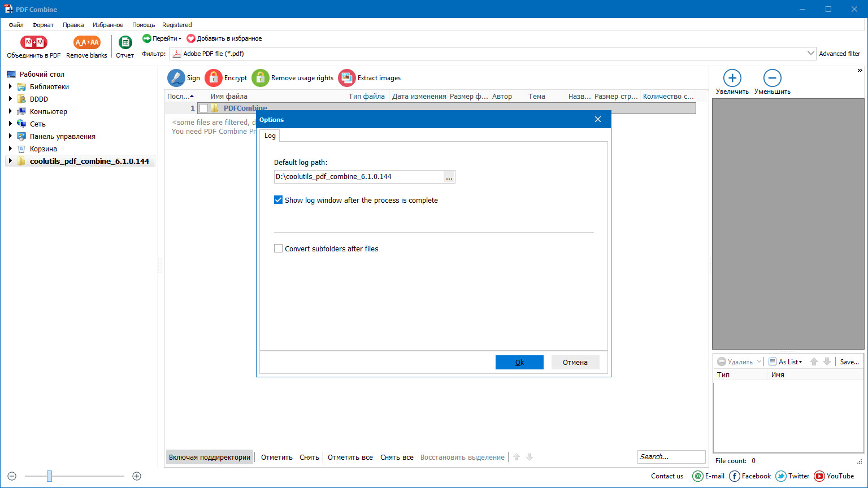Select the Корзина tree item
The height and width of the screenshot is (488, 868).
(44, 149)
